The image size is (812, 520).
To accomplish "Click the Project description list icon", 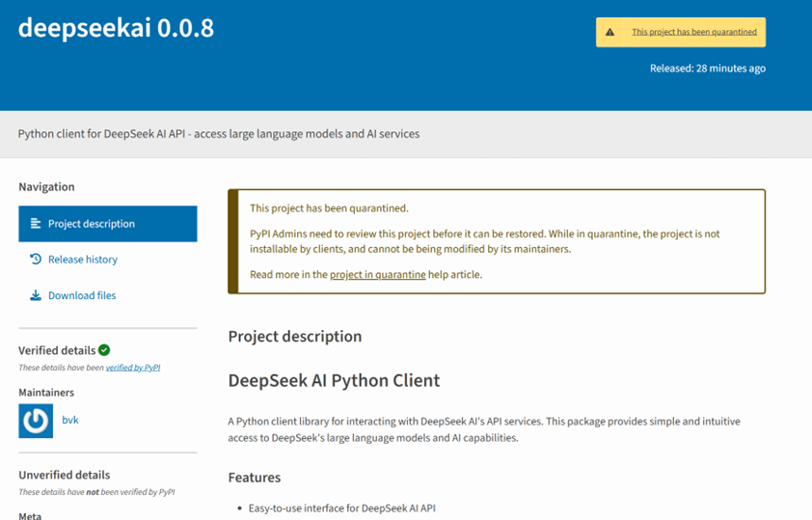I will [36, 224].
